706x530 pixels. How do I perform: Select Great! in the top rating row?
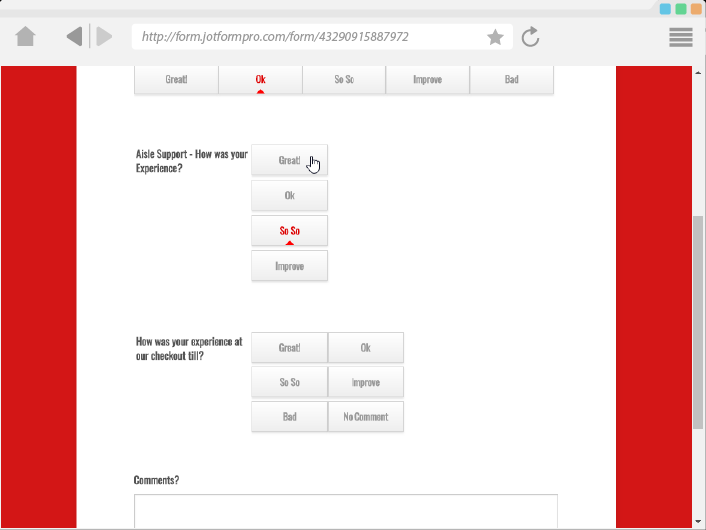(177, 80)
